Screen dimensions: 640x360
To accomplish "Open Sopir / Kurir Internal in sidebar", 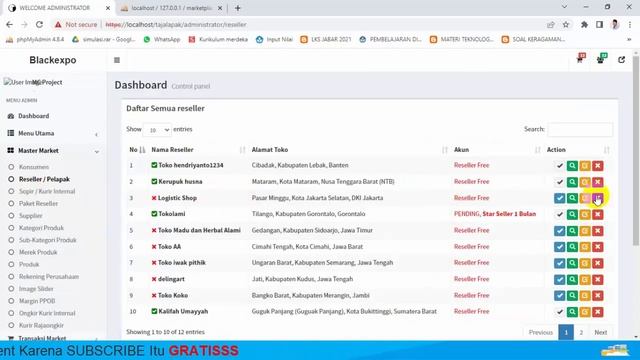I will tap(47, 191).
